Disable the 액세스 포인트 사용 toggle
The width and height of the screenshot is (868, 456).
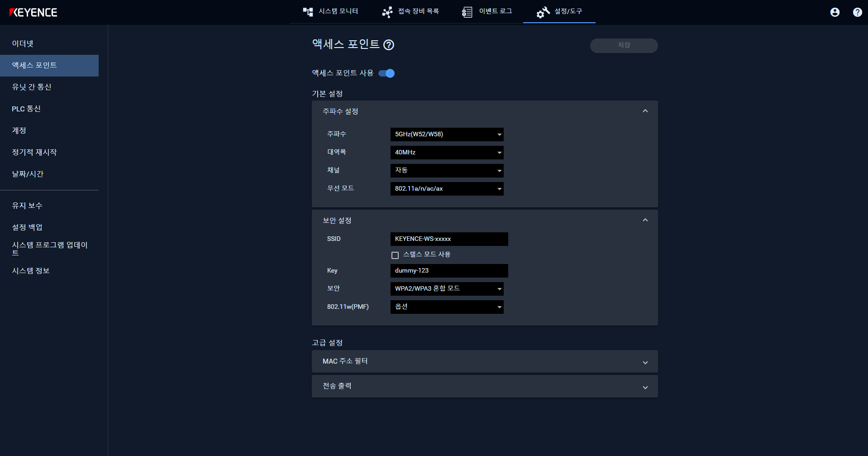pos(386,73)
